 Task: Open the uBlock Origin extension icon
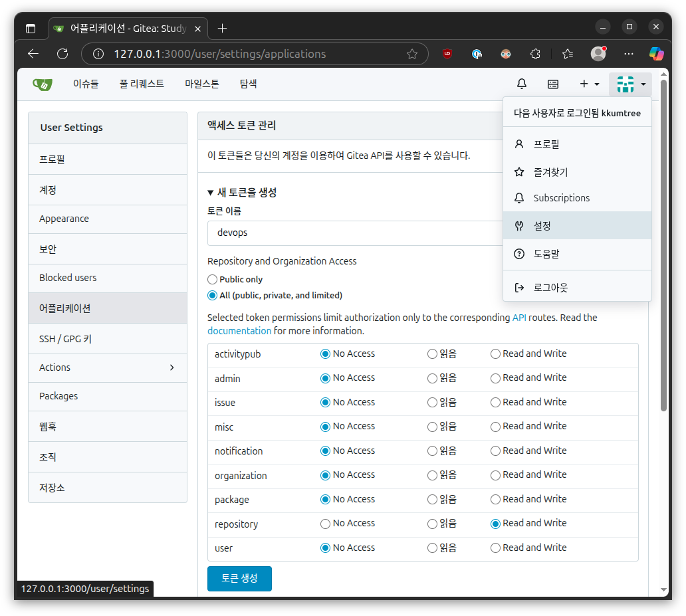[x=447, y=54]
